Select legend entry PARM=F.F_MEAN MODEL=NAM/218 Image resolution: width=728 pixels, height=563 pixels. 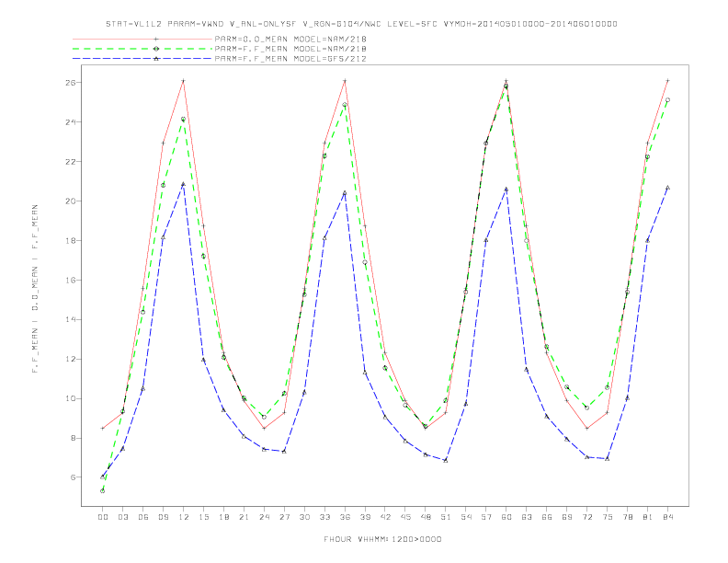pyautogui.click(x=290, y=49)
